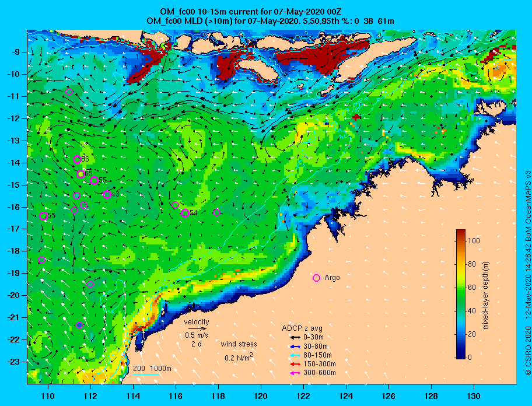
Task: Click the 'mixed-layer depth(m)' colorbar label
Action: click(x=485, y=295)
